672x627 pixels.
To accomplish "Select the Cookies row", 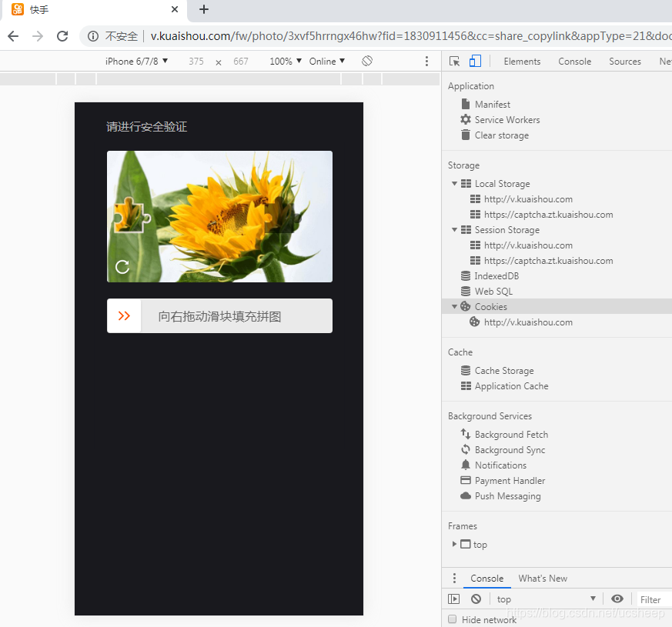I will point(557,307).
